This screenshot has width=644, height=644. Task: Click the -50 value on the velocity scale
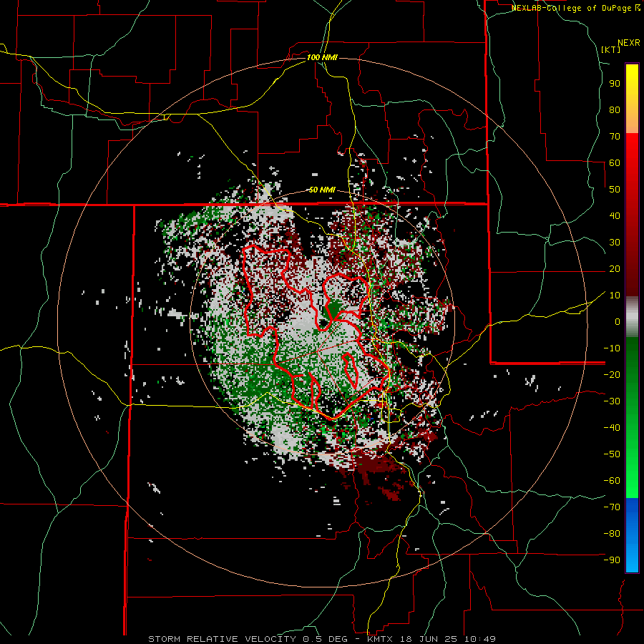612,454
